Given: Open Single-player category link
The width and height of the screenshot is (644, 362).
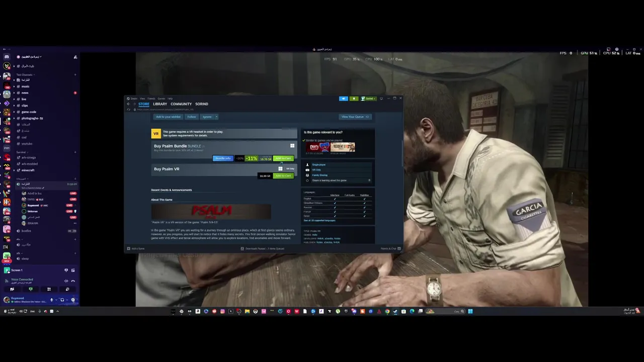Looking at the screenshot, I should click(318, 165).
